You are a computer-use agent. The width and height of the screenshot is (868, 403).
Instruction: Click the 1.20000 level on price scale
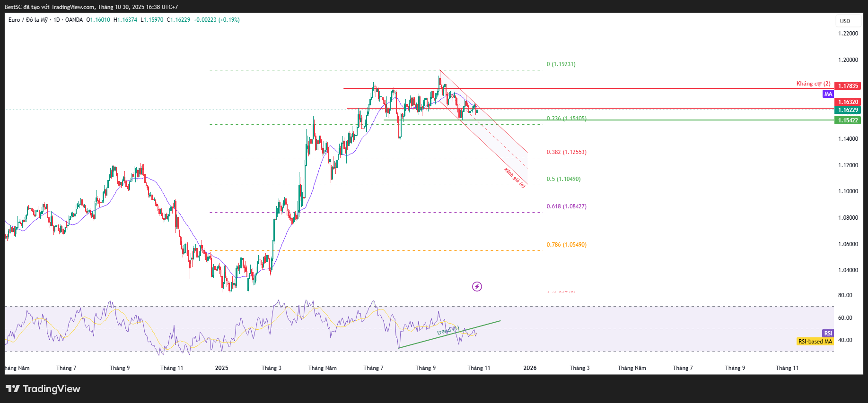tap(848, 60)
